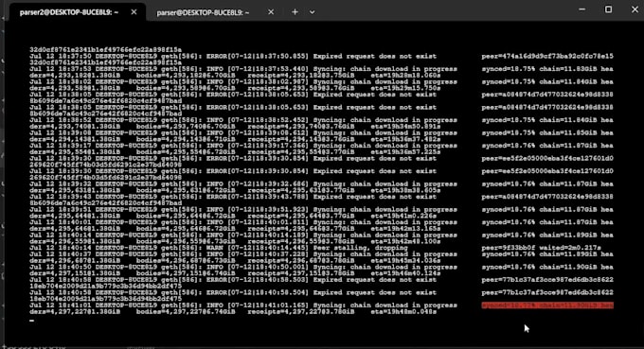Screen dimensions: 644x349
Task: Click the text 'eta=19h34m50.891s'
Action: click(405, 127)
